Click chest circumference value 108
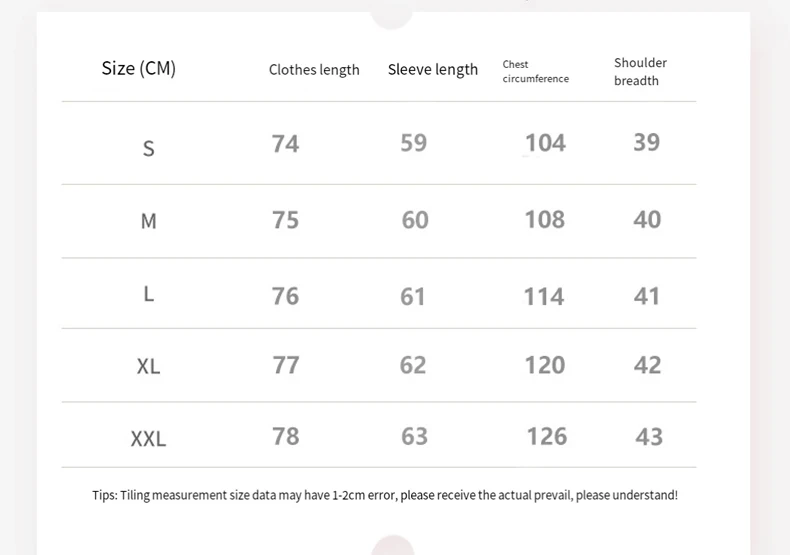The height and width of the screenshot is (555, 790). pyautogui.click(x=544, y=219)
